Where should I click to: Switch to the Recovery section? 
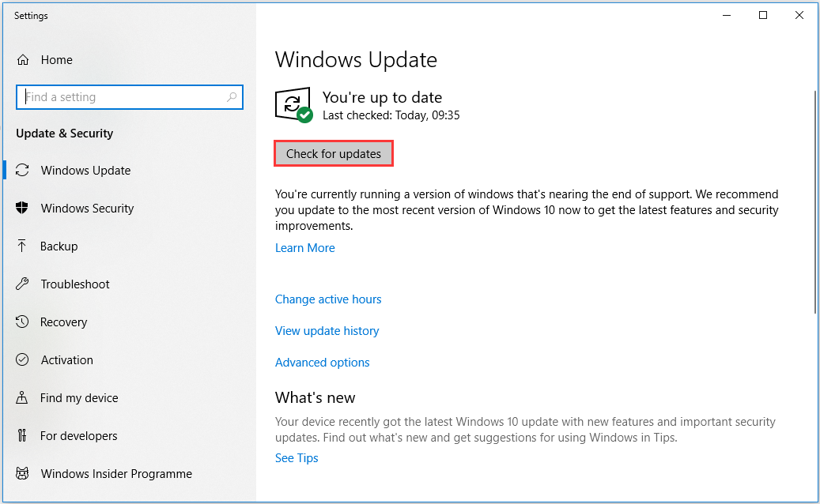coord(64,322)
